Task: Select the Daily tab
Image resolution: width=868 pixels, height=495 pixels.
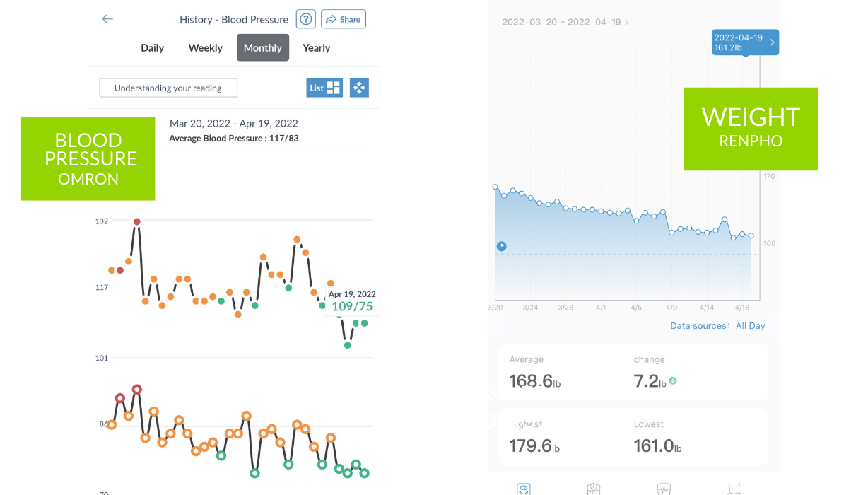Action: pyautogui.click(x=152, y=48)
